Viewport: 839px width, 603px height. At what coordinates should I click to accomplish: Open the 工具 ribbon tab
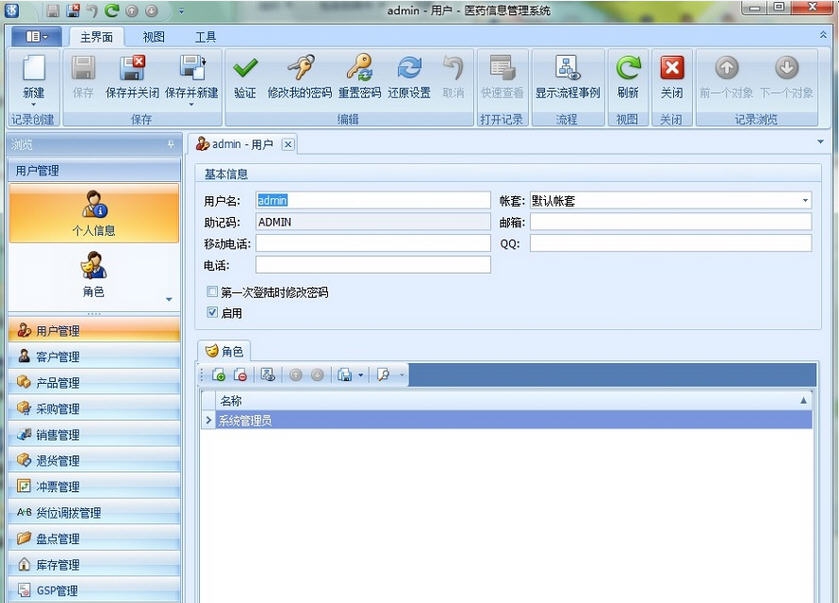click(x=206, y=37)
